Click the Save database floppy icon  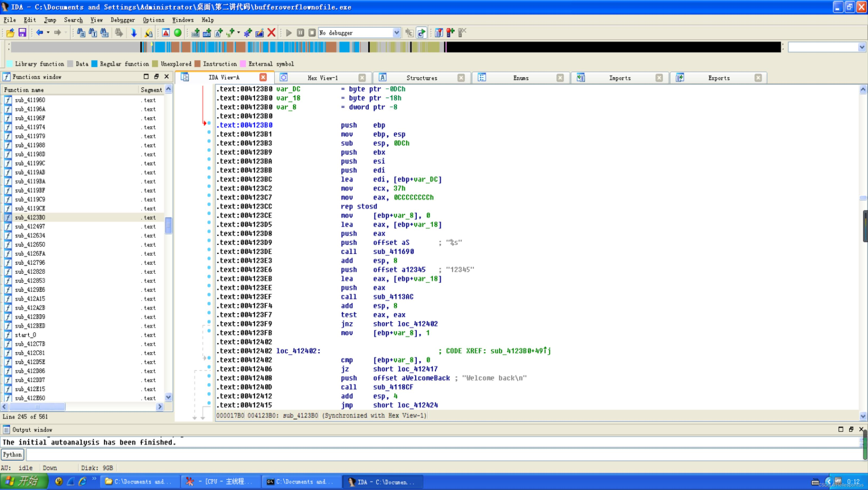[x=22, y=33]
